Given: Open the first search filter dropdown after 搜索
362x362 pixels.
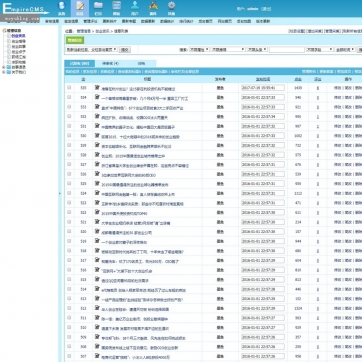Looking at the screenshot, I should point(199,49).
